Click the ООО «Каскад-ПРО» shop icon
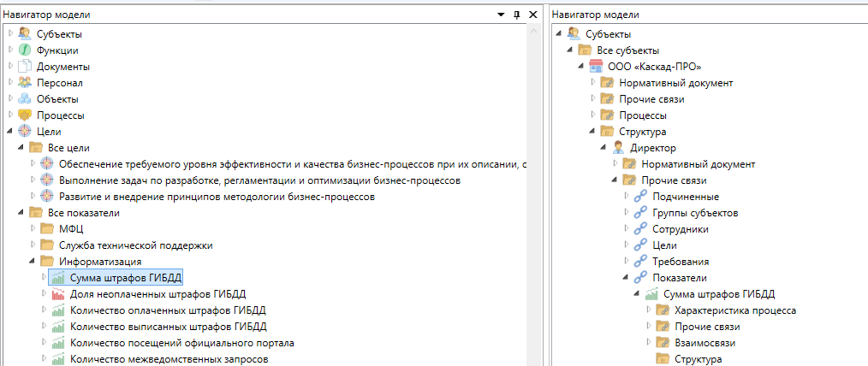 pos(596,67)
